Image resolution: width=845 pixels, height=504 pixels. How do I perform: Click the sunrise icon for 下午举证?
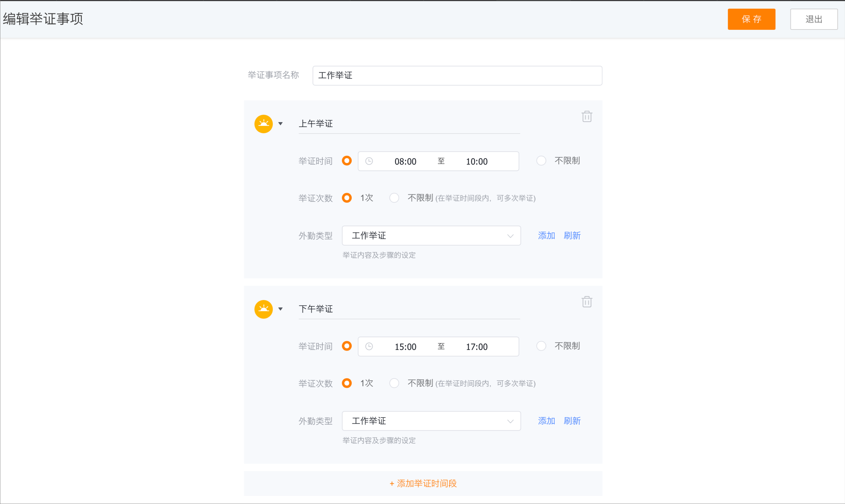(x=263, y=310)
